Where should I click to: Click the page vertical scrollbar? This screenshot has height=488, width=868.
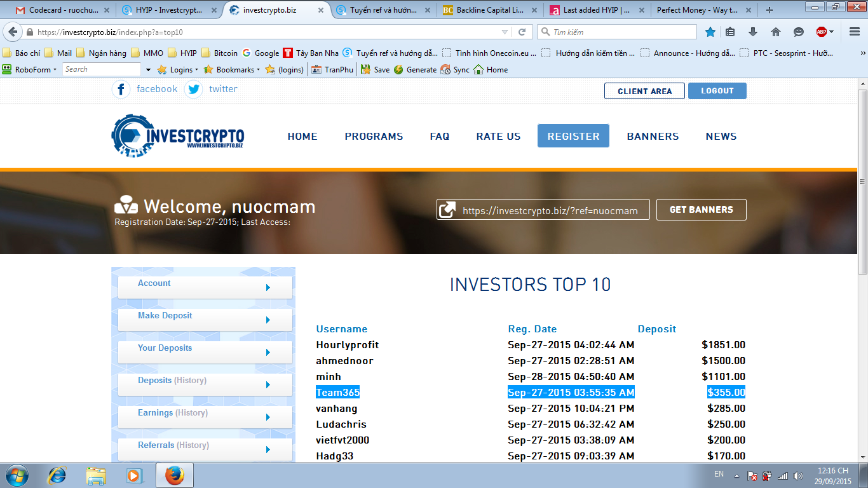tap(863, 182)
